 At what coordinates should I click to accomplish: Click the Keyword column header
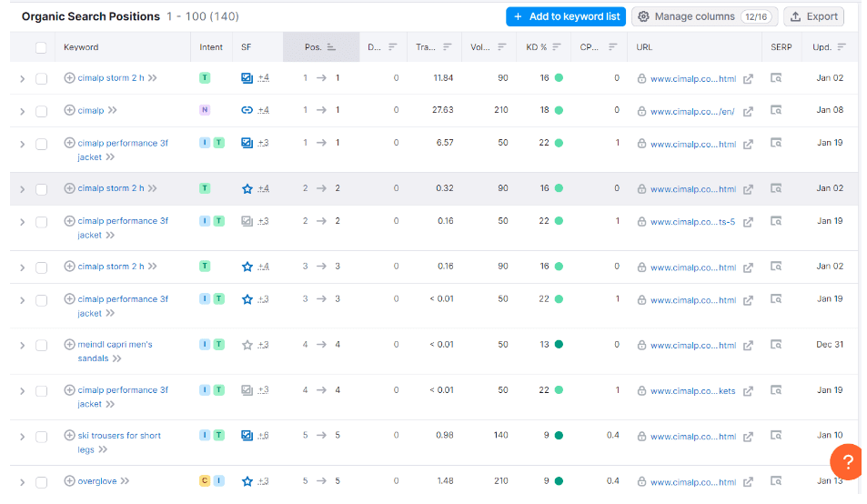tap(81, 47)
